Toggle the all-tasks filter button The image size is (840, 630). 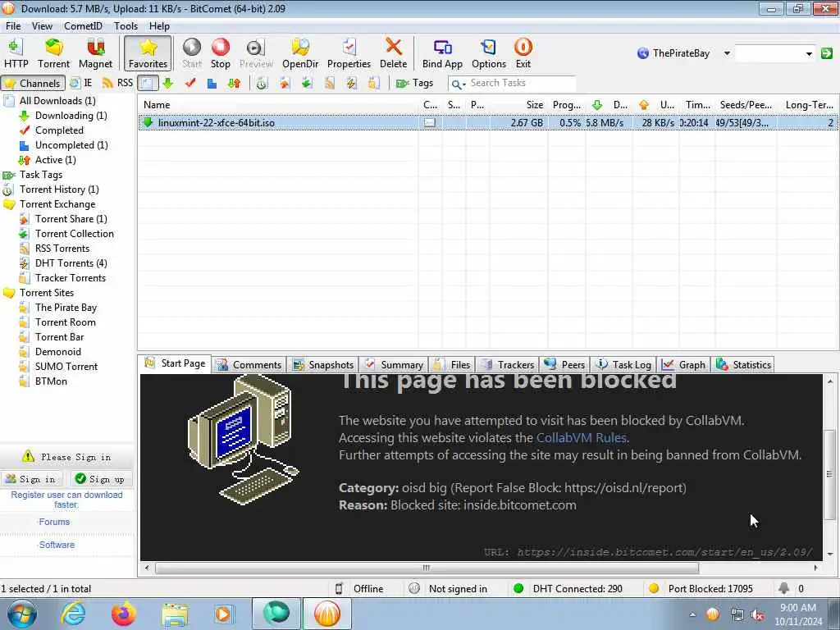[x=148, y=83]
